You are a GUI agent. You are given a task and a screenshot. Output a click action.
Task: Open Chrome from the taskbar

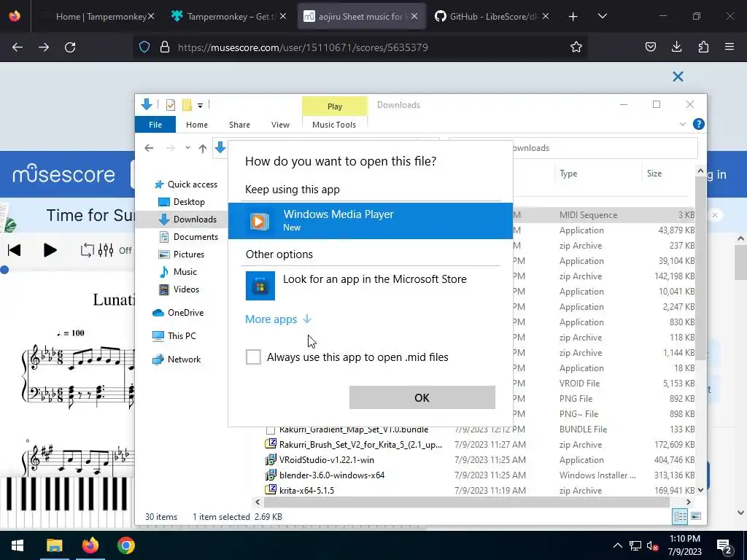pyautogui.click(x=126, y=545)
